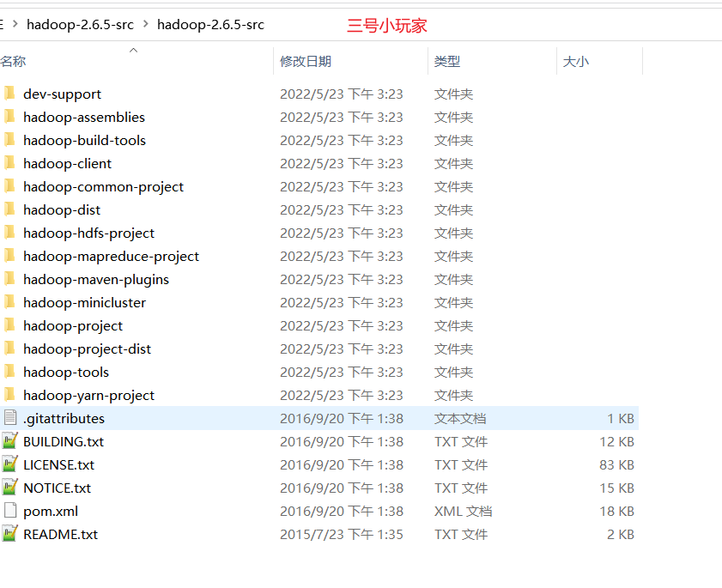Click the hadoop-mapreduce-project folder icon
The width and height of the screenshot is (722, 588).
9,256
